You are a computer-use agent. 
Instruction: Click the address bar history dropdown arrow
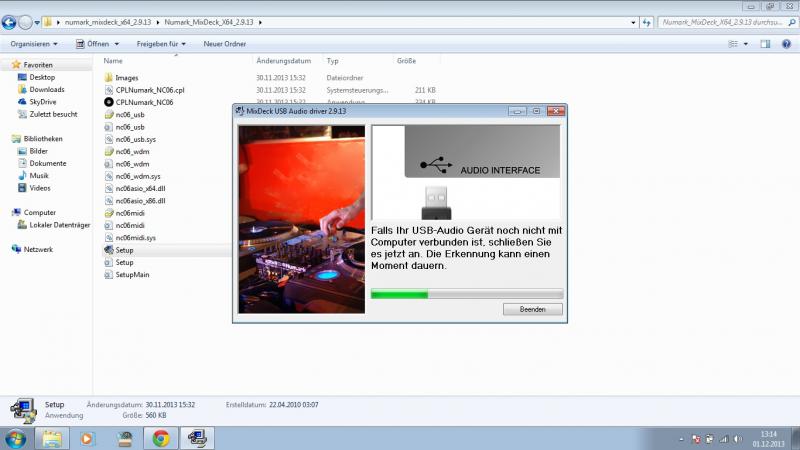coord(633,22)
